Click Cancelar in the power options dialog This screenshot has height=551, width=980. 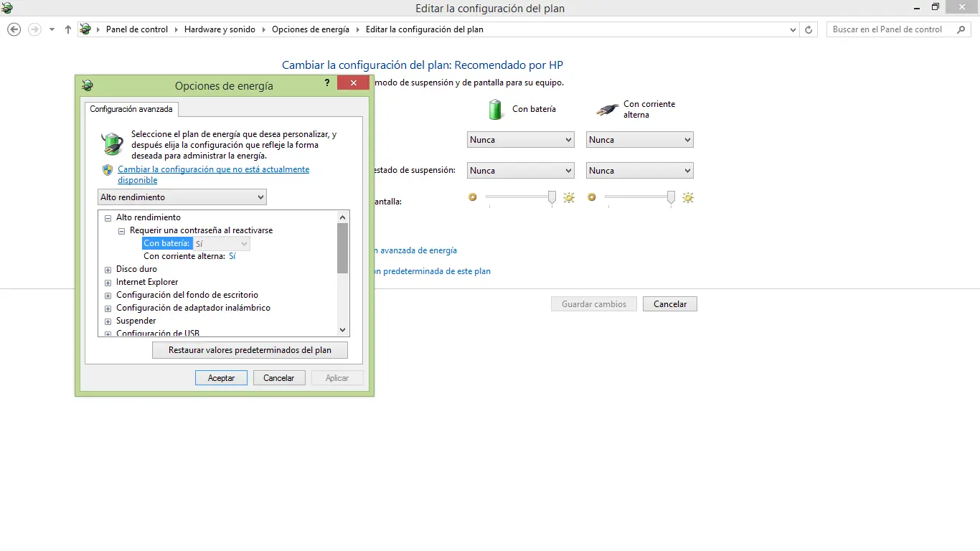pos(279,378)
